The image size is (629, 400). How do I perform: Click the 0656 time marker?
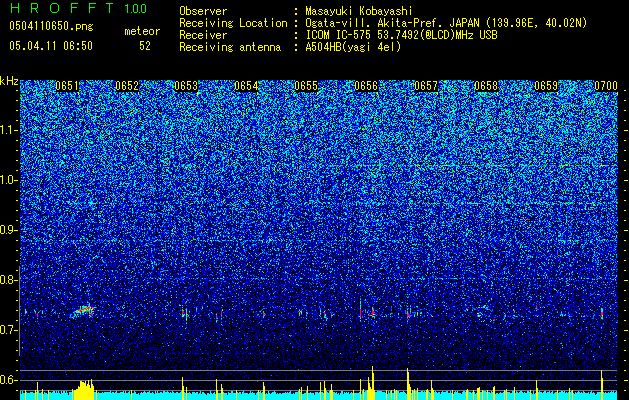tap(366, 86)
